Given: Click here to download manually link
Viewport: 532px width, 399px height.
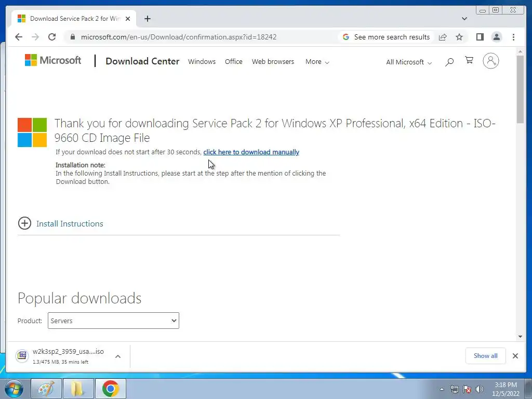Looking at the screenshot, I should (x=251, y=152).
